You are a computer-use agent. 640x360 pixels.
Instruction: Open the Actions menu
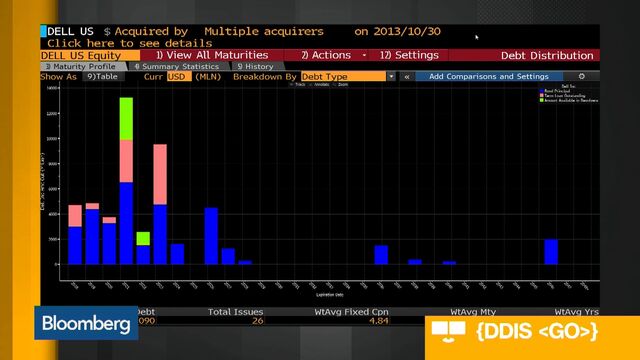coord(326,55)
